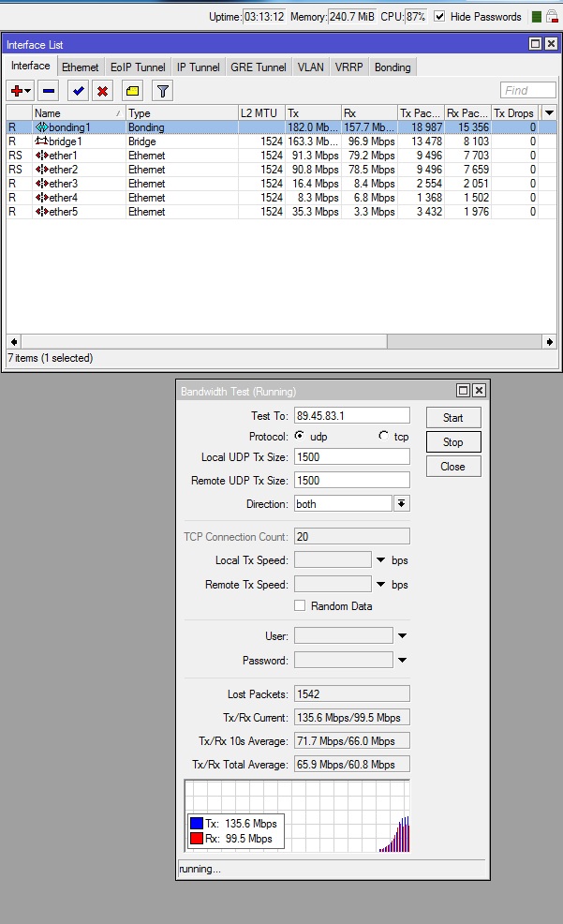563x924 pixels.
Task: Click the ether3 interface icon
Action: click(x=41, y=184)
